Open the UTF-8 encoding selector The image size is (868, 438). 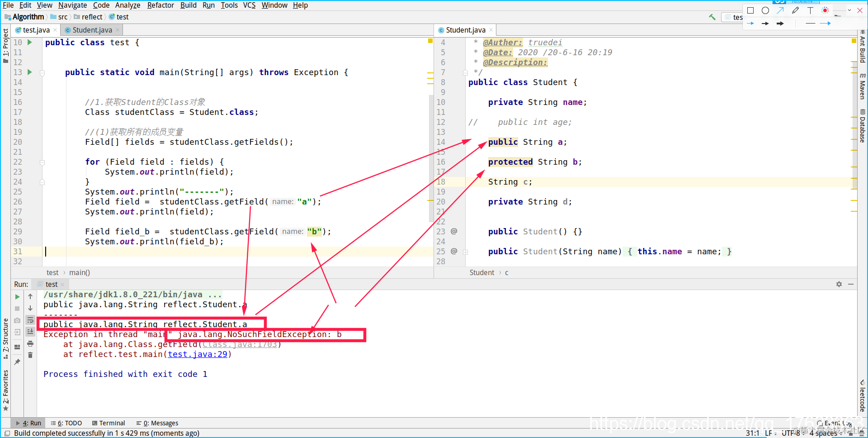[x=793, y=433]
